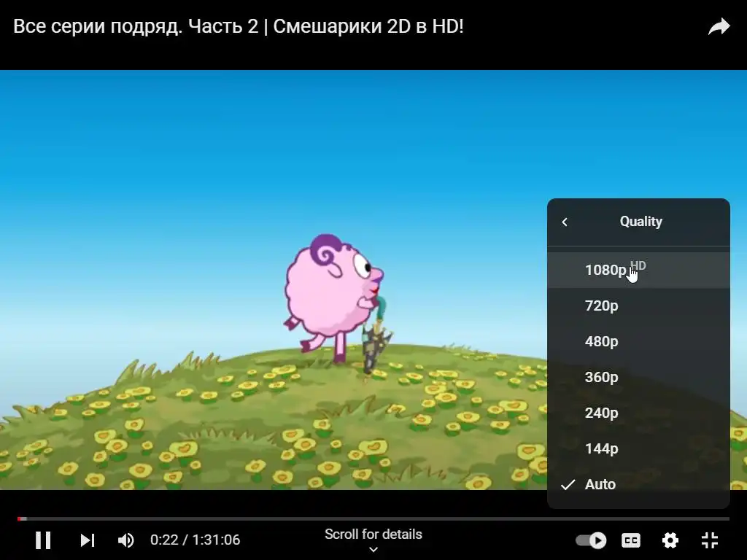Select 1080p HD quality

point(638,270)
